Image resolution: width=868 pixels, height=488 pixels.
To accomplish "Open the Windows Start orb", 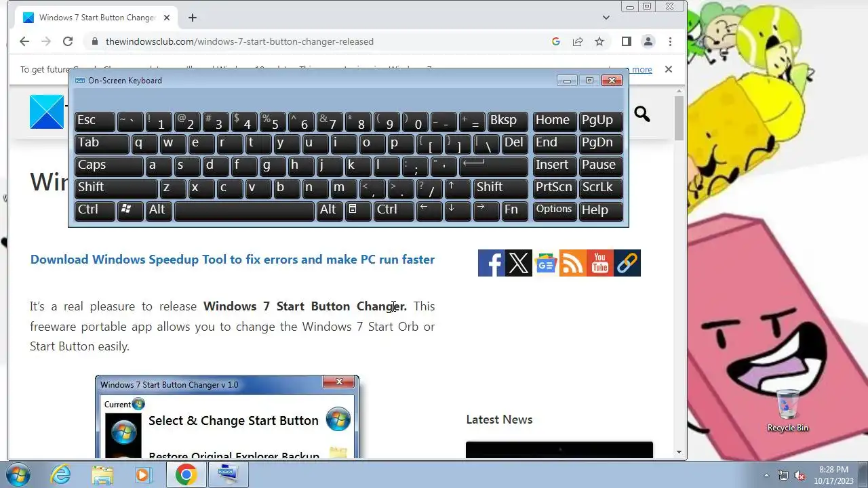I will (17, 475).
